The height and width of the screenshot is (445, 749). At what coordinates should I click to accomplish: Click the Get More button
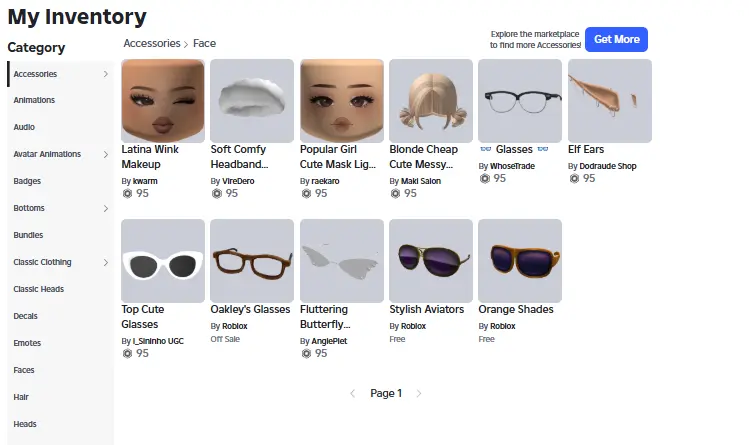(x=616, y=39)
